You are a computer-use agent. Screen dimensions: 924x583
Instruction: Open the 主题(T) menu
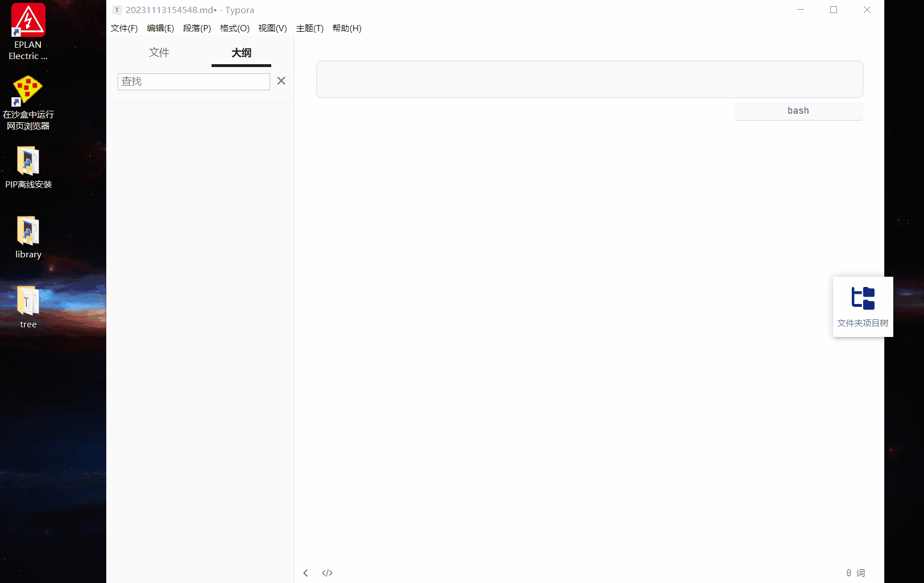click(x=309, y=28)
